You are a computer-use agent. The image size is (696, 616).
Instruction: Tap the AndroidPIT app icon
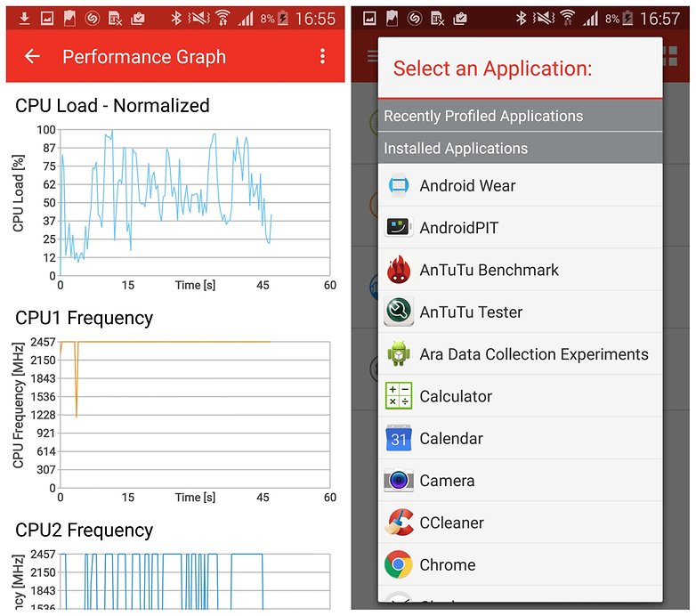pyautogui.click(x=399, y=228)
